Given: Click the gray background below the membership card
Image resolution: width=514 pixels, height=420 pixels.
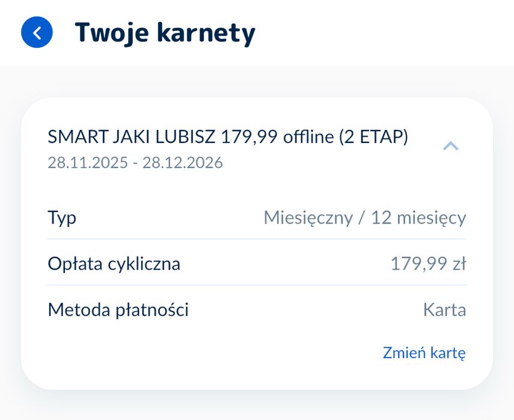Looking at the screenshot, I should (x=257, y=406).
